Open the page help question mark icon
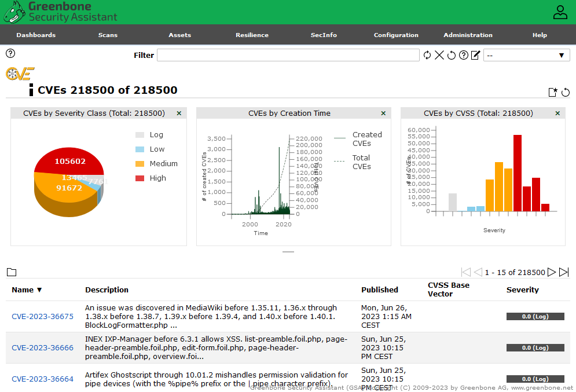The width and height of the screenshot is (576, 392). [10, 54]
